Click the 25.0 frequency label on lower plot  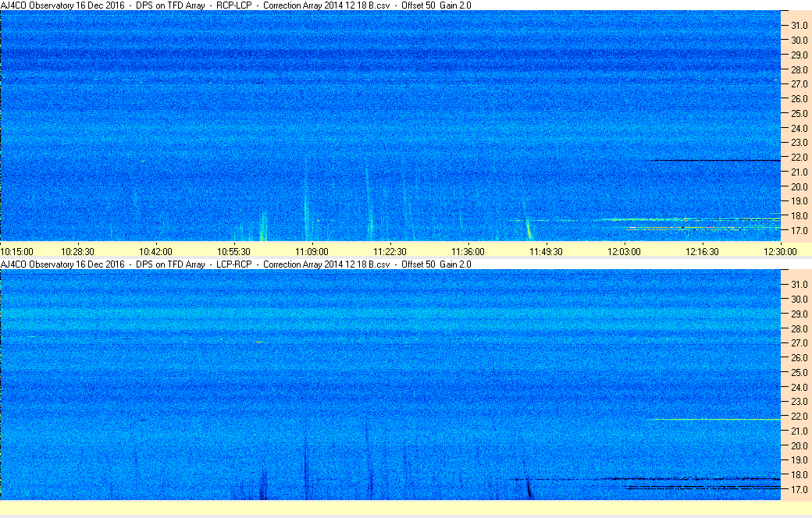tap(799, 373)
